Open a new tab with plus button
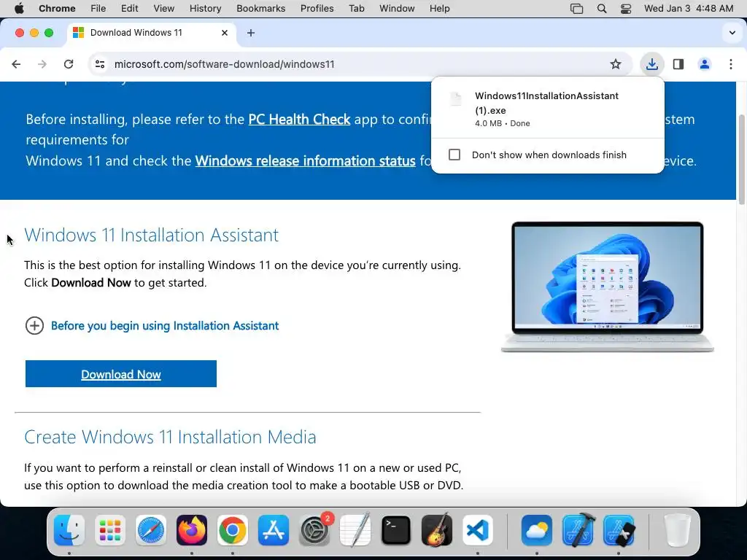The height and width of the screenshot is (560, 747). [x=251, y=33]
